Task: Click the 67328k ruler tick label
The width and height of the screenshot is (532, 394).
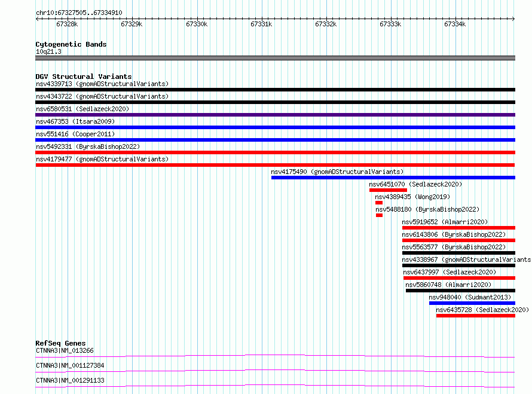Action: (67, 25)
